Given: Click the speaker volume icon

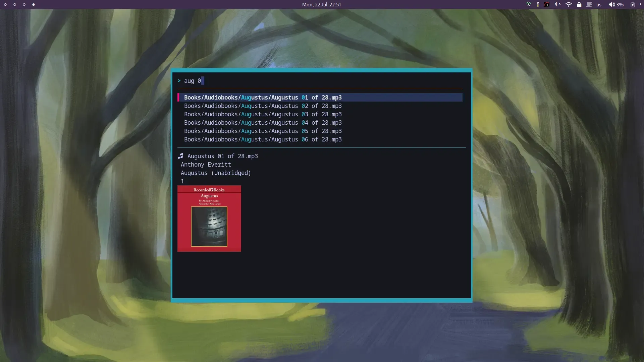Looking at the screenshot, I should click(612, 5).
